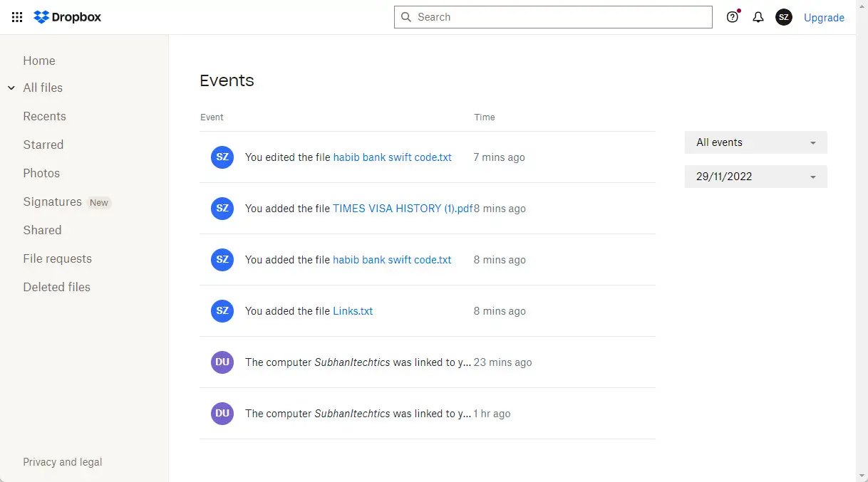Screen dimensions: 868x482
Task: Open Deleted files in sidebar
Action: pyautogui.click(x=57, y=287)
